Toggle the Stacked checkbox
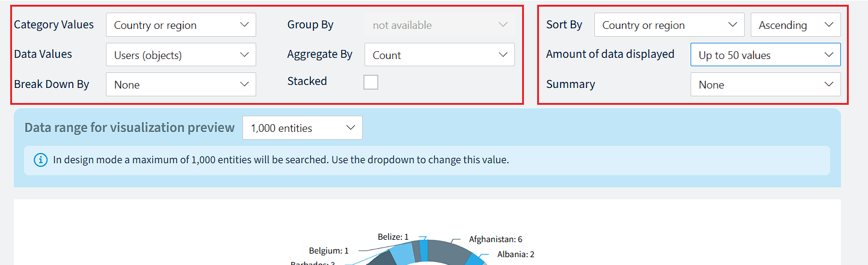The image size is (868, 265). pos(371,82)
